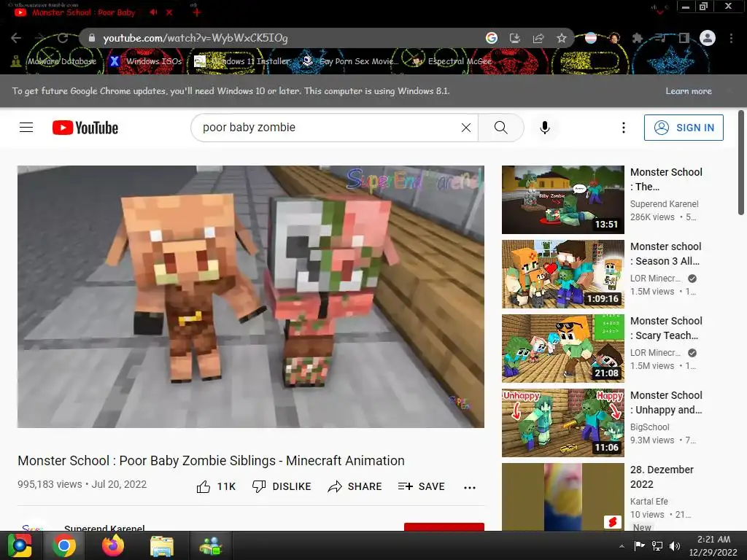Click the youtube.com address bar
The image size is (747, 560).
click(x=286, y=38)
